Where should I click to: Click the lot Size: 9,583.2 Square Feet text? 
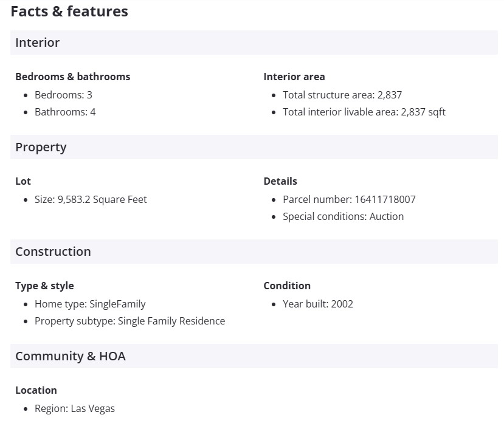click(91, 199)
